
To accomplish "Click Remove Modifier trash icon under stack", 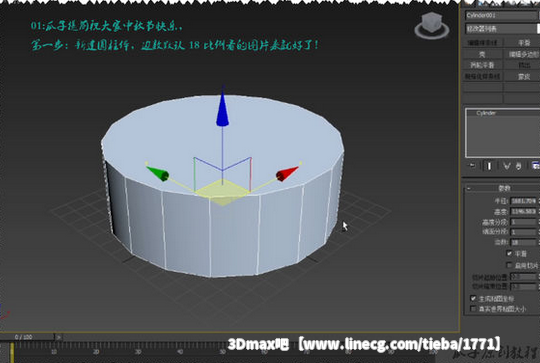I will (x=518, y=166).
